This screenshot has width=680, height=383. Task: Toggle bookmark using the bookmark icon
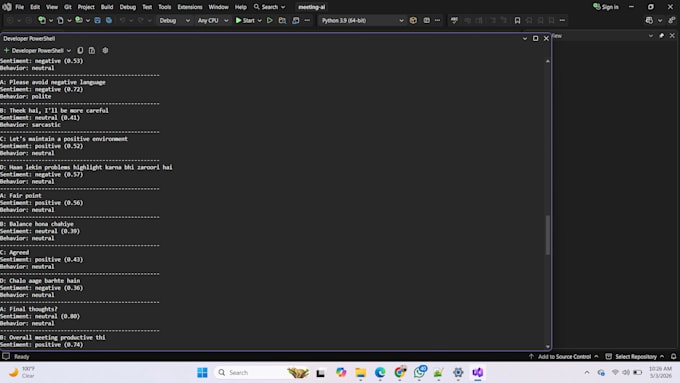517,20
